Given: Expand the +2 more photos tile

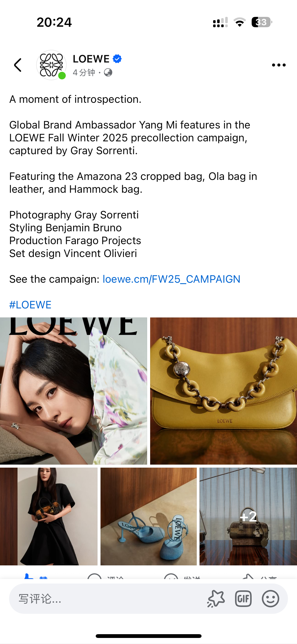Looking at the screenshot, I should (248, 516).
